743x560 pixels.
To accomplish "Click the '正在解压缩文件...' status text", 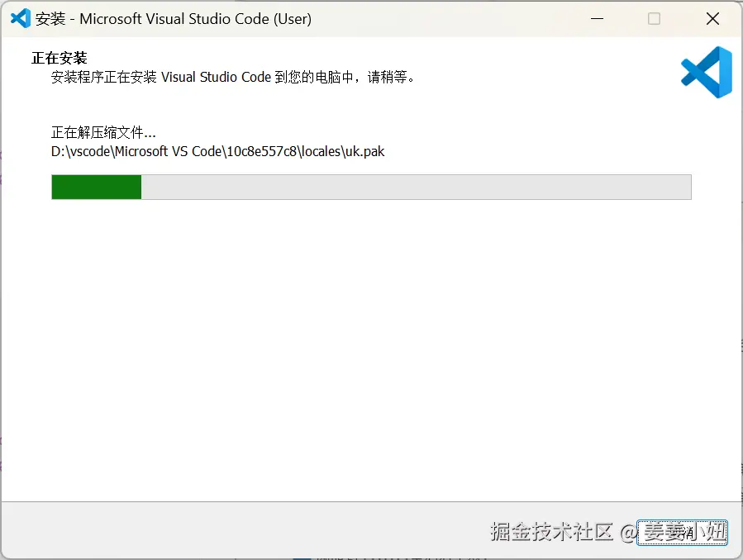I will tap(103, 132).
